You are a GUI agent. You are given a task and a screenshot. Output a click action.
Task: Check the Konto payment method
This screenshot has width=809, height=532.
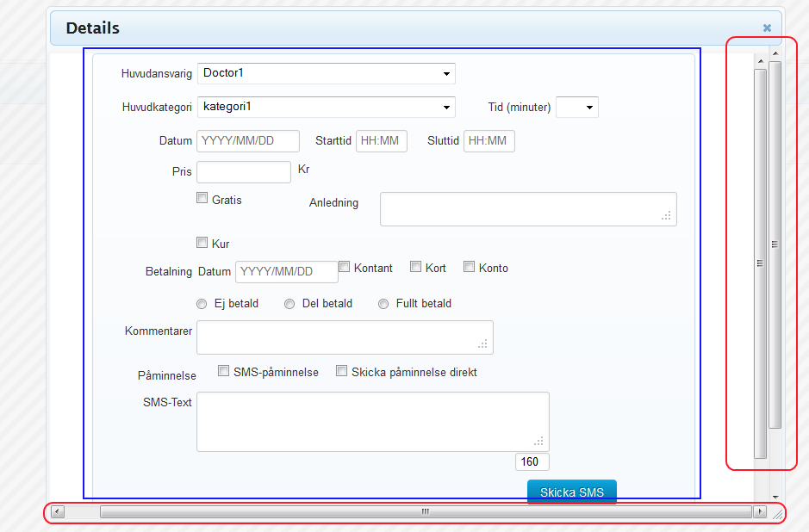469,266
